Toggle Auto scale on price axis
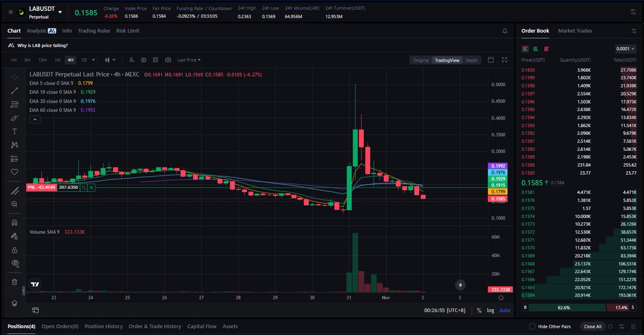 (504, 310)
